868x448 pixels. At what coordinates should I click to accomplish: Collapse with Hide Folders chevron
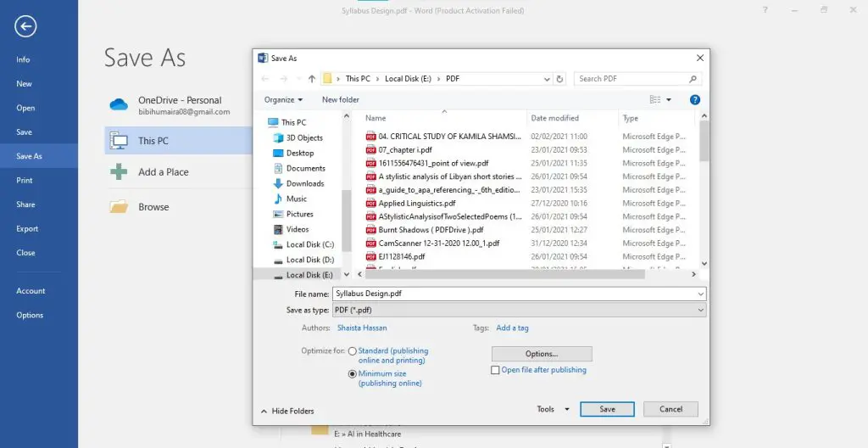point(264,412)
